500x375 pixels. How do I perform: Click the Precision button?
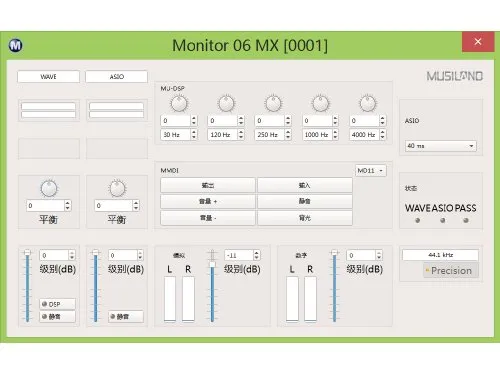[451, 271]
